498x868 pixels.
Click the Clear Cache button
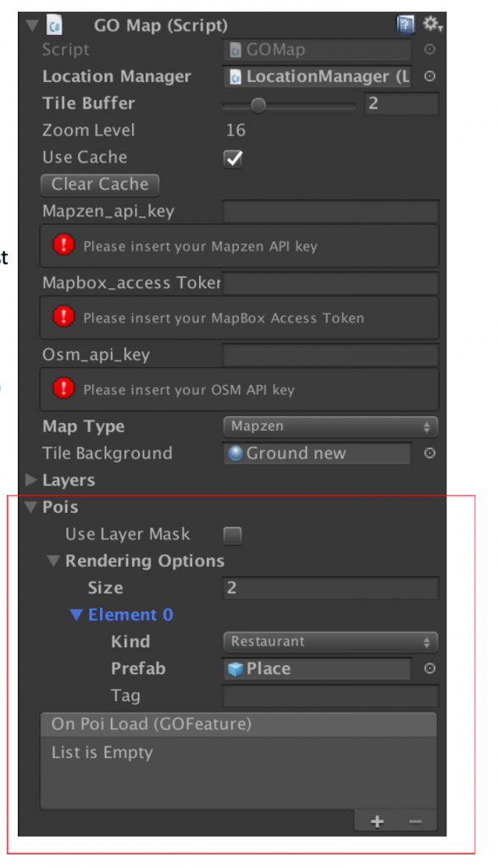tap(100, 184)
